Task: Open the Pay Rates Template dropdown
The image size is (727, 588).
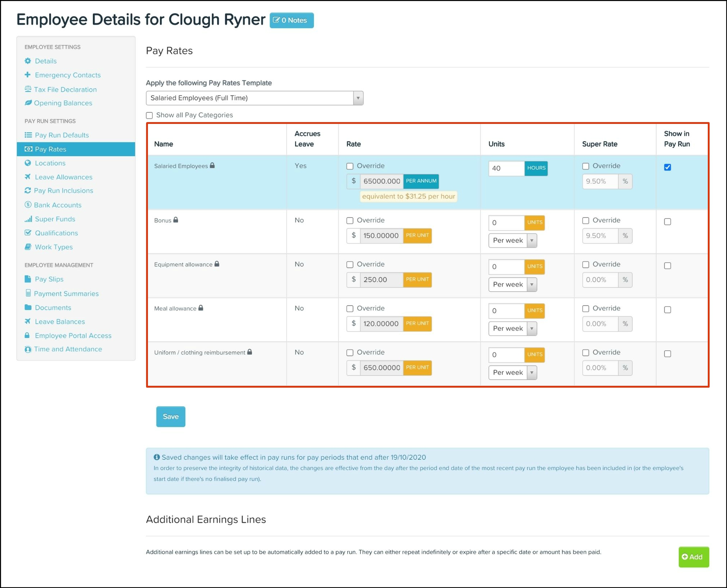Action: click(254, 98)
